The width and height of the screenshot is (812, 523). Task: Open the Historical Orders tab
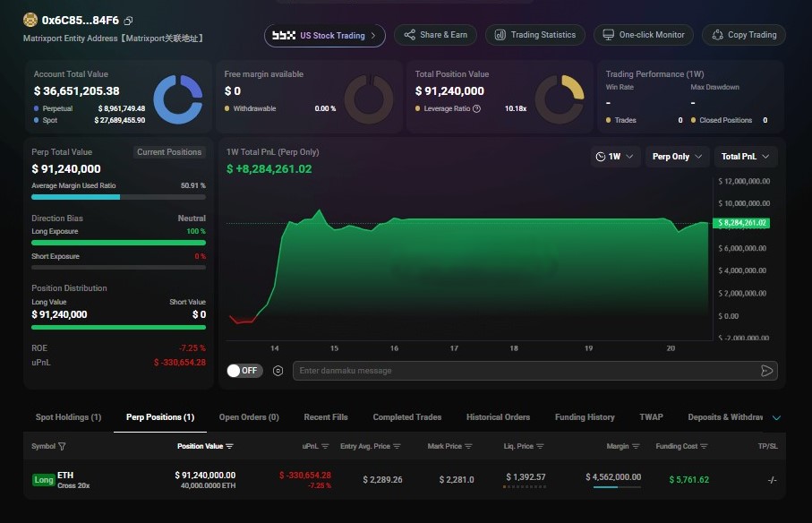[498, 417]
